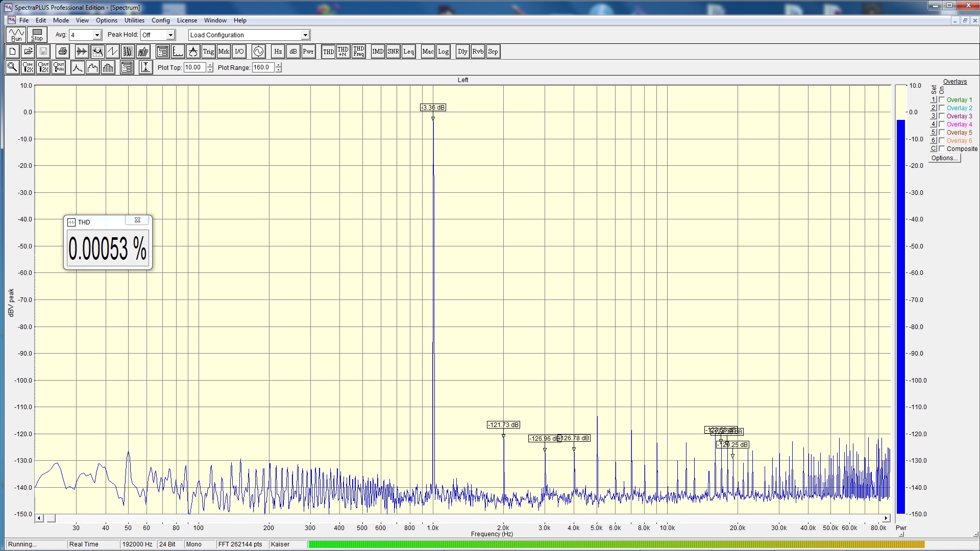This screenshot has width=980, height=551.
Task: Click the SNR utility button
Action: pyautogui.click(x=393, y=52)
